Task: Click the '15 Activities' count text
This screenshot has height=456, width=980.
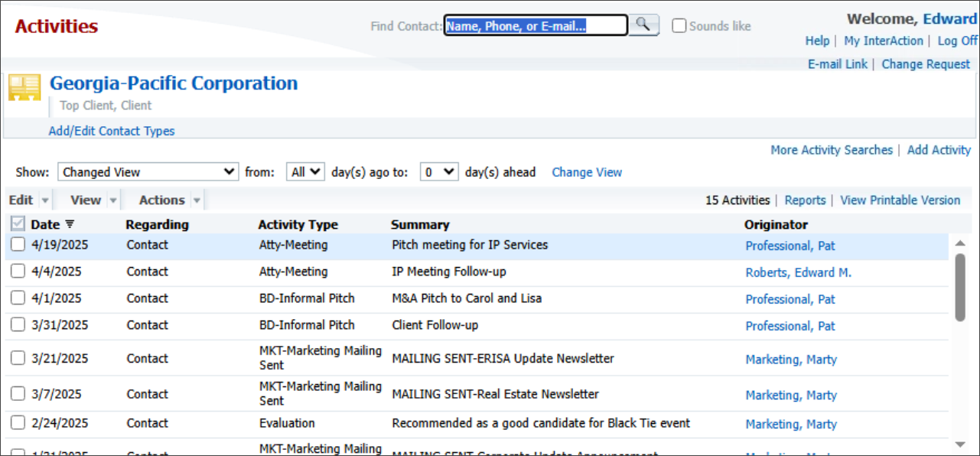Action: 737,200
